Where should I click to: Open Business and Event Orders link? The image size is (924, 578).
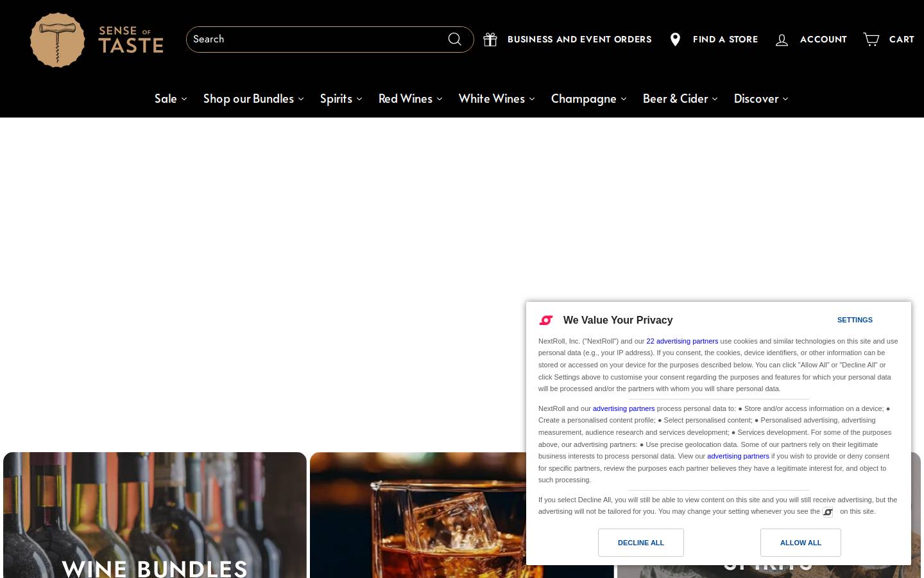[579, 39]
